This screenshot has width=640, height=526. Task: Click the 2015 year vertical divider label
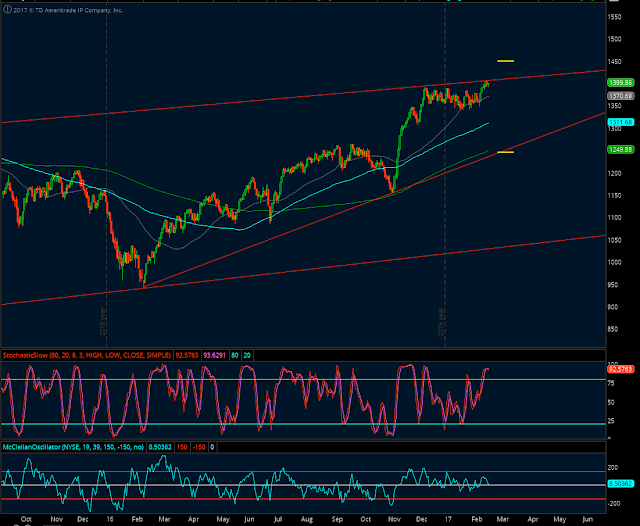coord(103,322)
